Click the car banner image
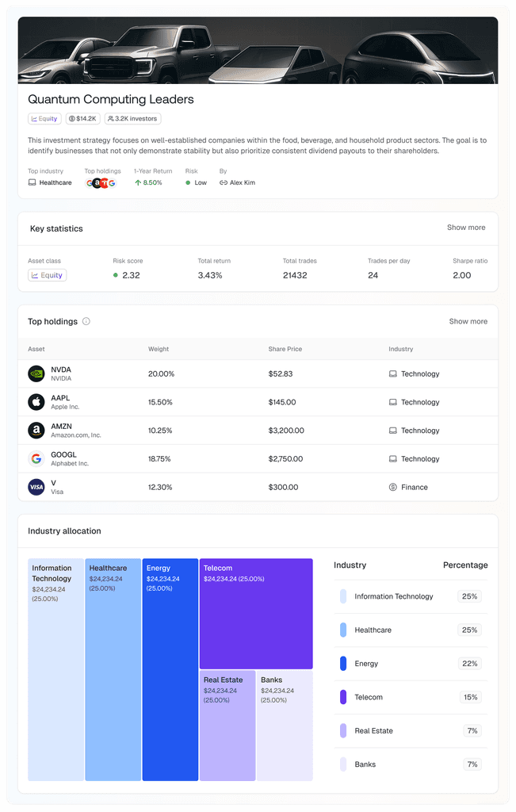Viewport: 516px width, 812px height. [258, 50]
